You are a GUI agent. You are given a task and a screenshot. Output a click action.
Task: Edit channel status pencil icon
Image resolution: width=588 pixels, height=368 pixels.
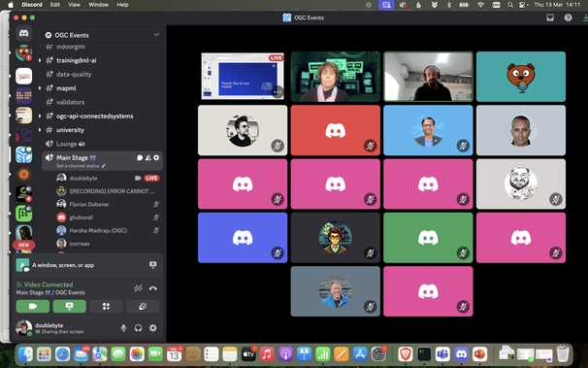[104, 166]
